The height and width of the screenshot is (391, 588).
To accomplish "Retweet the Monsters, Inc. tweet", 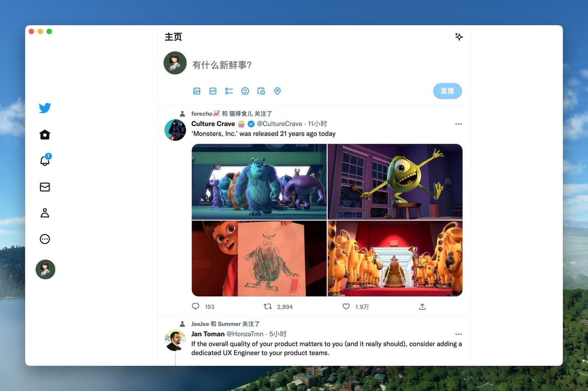I will 267,307.
